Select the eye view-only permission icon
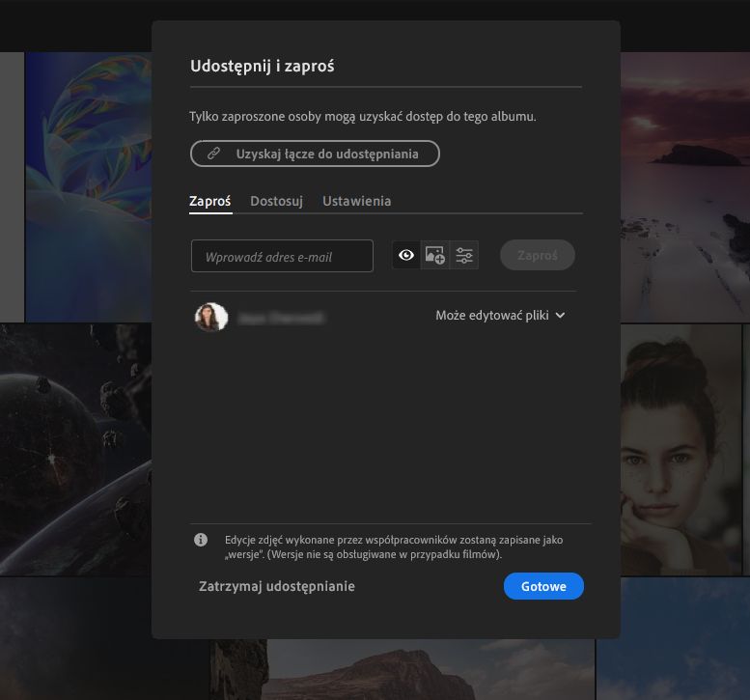 coord(406,255)
